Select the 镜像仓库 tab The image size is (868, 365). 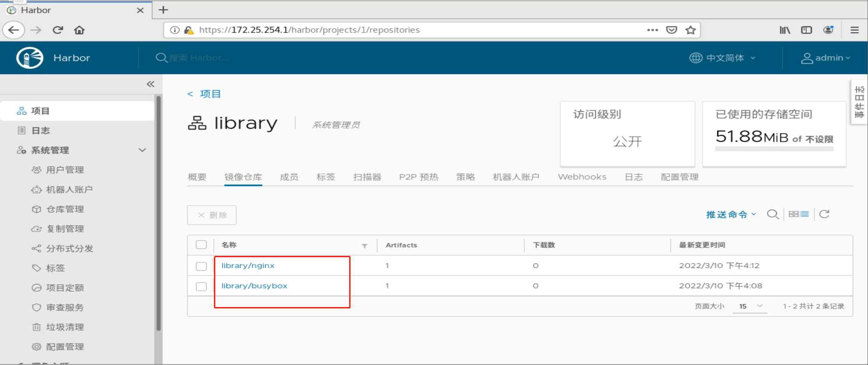coord(243,177)
